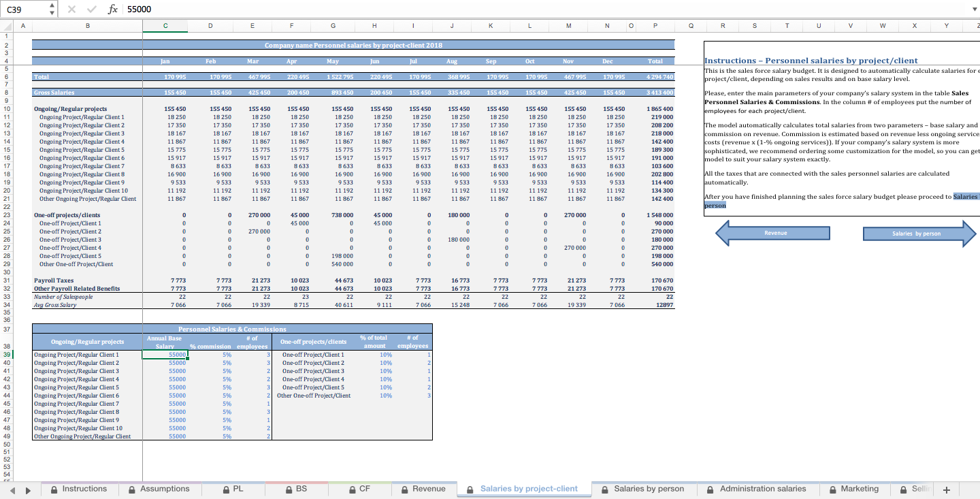Switch to the Revenue sheet tab
Screen dimensions: 980x499
coord(424,489)
